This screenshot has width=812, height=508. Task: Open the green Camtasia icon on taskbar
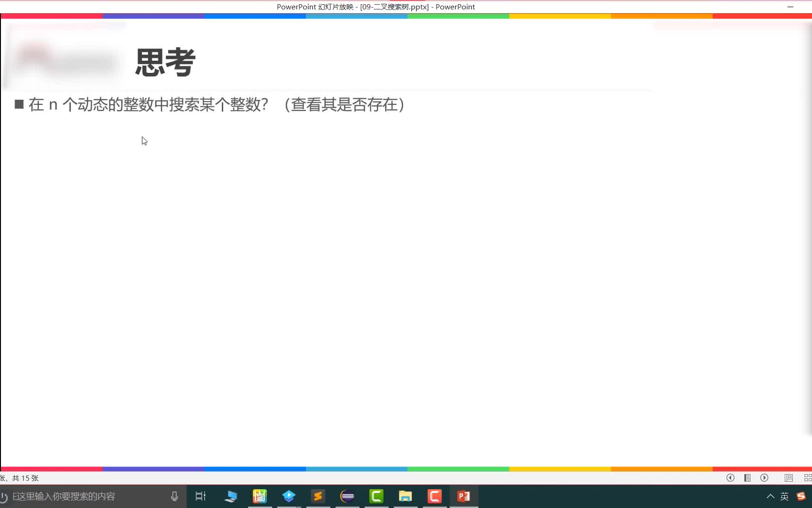376,496
